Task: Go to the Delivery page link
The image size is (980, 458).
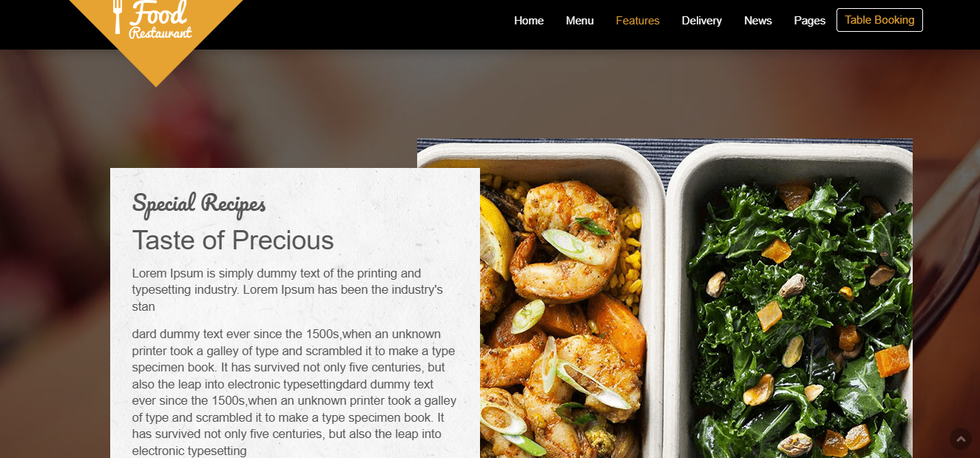Action: (x=702, y=21)
